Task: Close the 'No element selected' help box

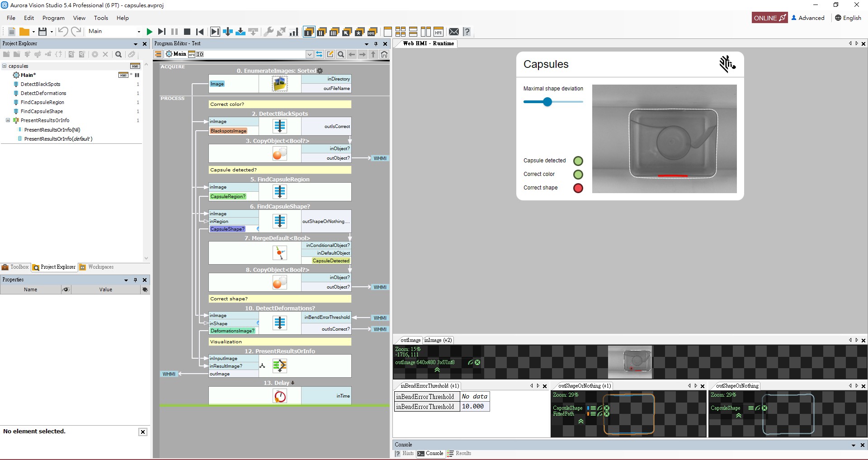Action: coord(143,432)
